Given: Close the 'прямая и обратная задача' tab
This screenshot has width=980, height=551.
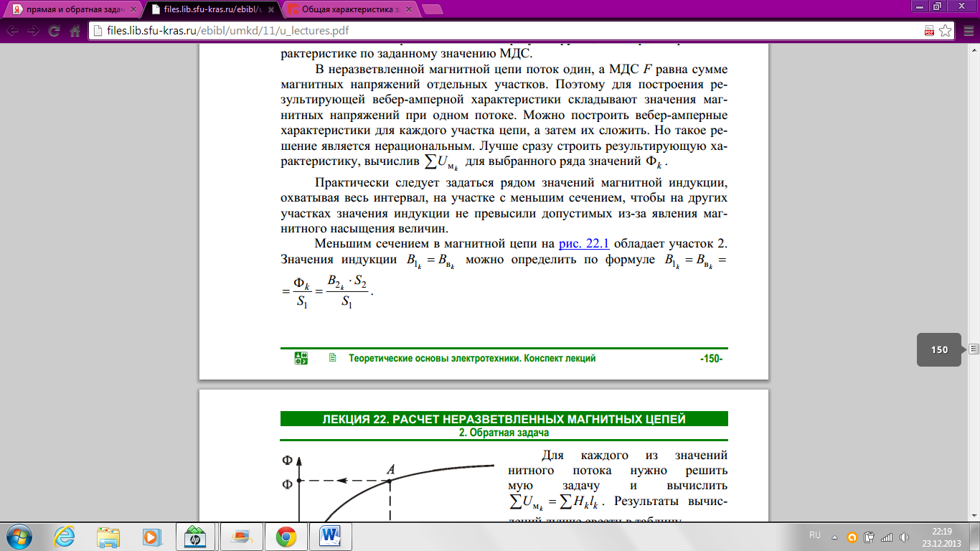Looking at the screenshot, I should pyautogui.click(x=133, y=10).
